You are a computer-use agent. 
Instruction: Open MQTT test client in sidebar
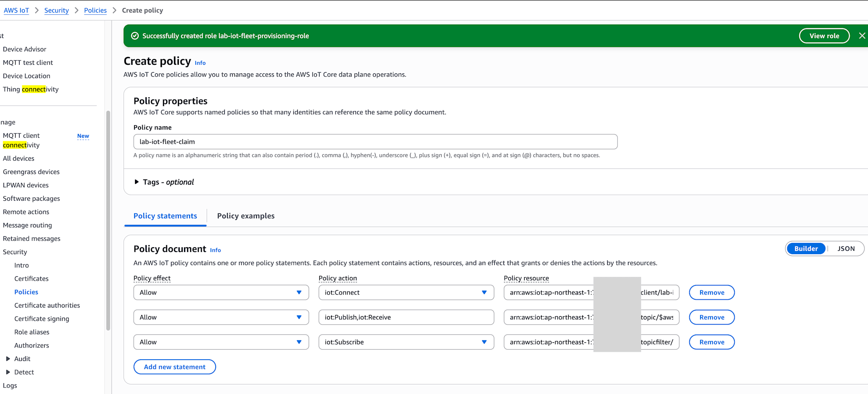tap(28, 63)
